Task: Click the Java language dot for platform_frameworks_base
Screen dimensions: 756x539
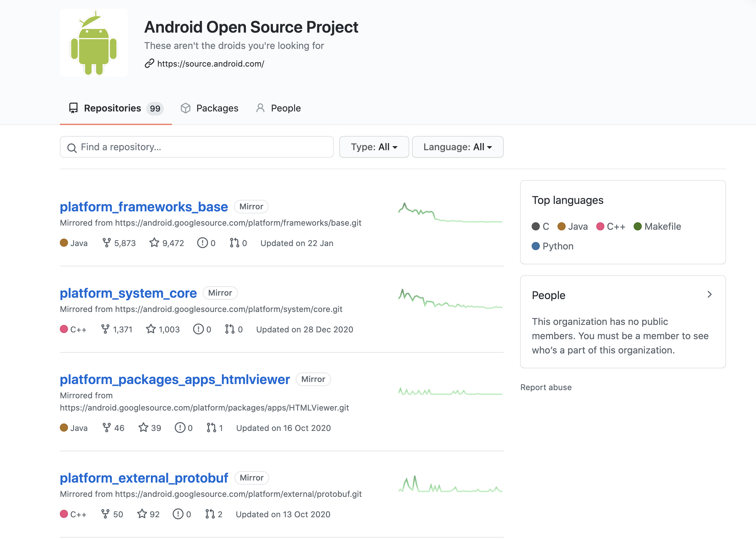Action: click(x=64, y=243)
